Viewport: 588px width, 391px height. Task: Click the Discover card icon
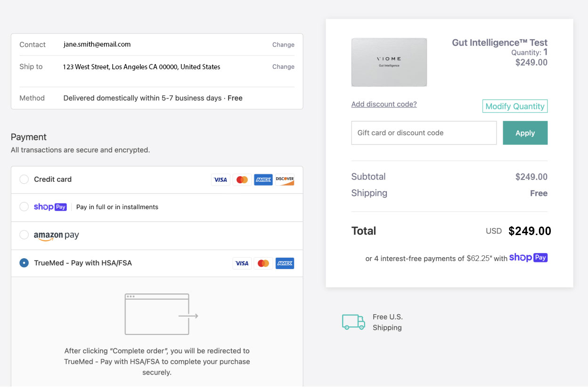coord(285,179)
